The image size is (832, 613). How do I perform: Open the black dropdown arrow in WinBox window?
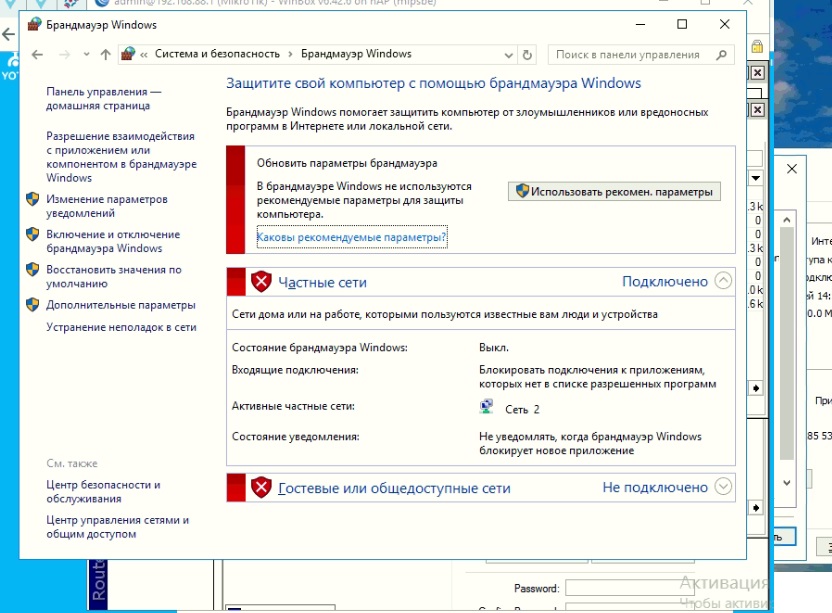756,178
